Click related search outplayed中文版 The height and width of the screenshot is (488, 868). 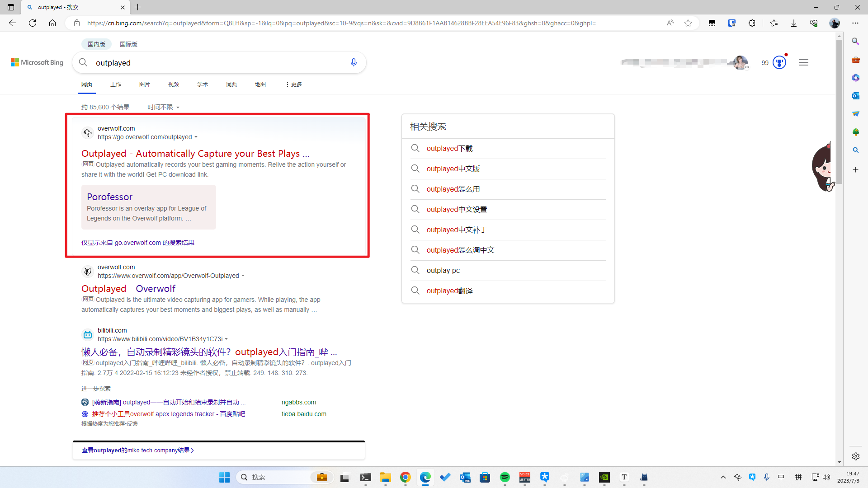coord(453,169)
